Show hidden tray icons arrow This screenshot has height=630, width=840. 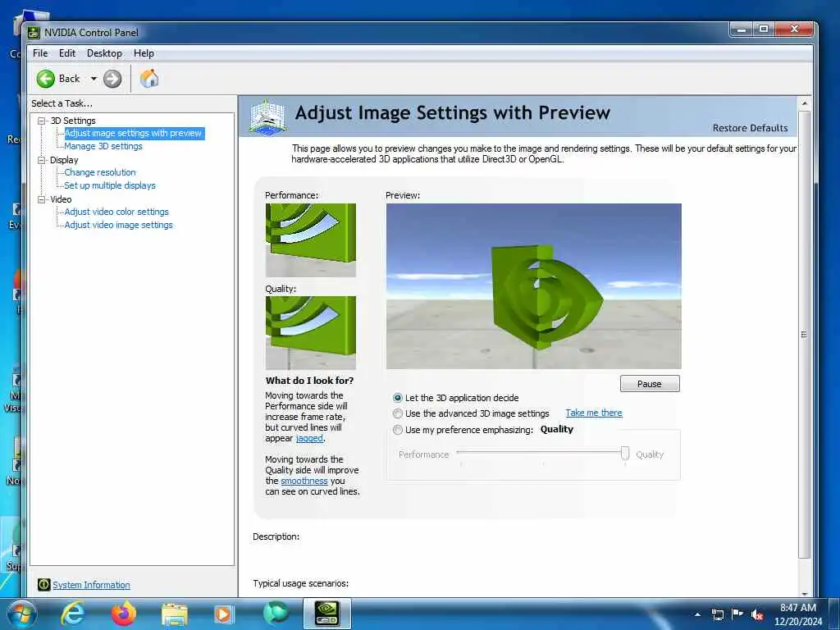click(x=697, y=615)
